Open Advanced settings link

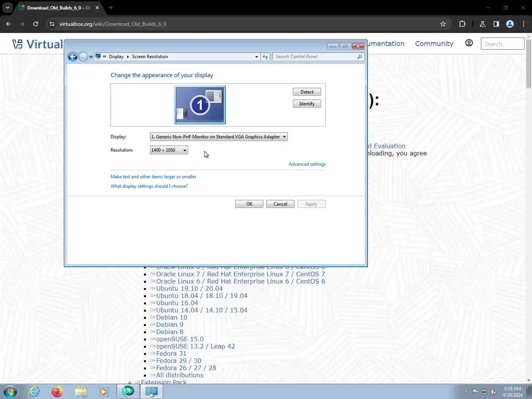[x=307, y=164]
